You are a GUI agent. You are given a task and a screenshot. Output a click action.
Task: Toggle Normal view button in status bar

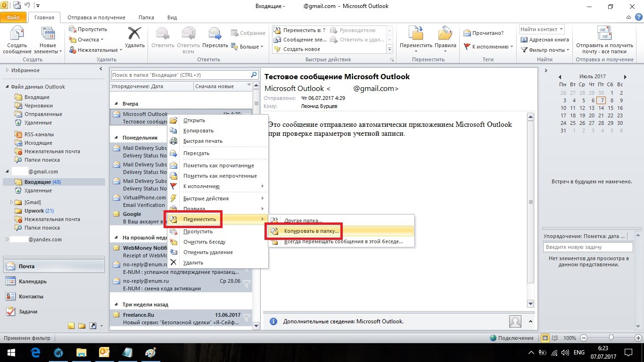click(545, 338)
